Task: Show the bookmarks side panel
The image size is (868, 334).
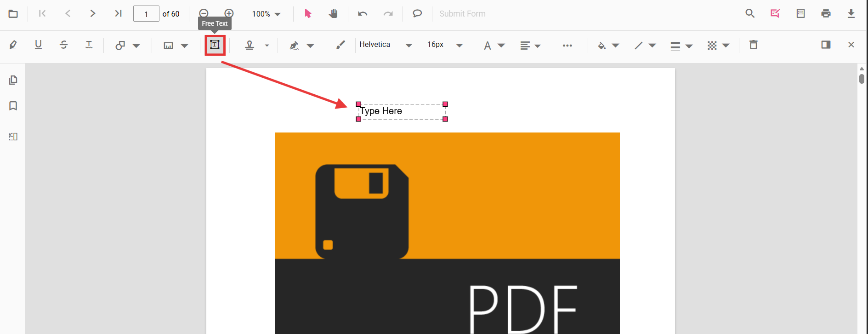Action: (13, 106)
